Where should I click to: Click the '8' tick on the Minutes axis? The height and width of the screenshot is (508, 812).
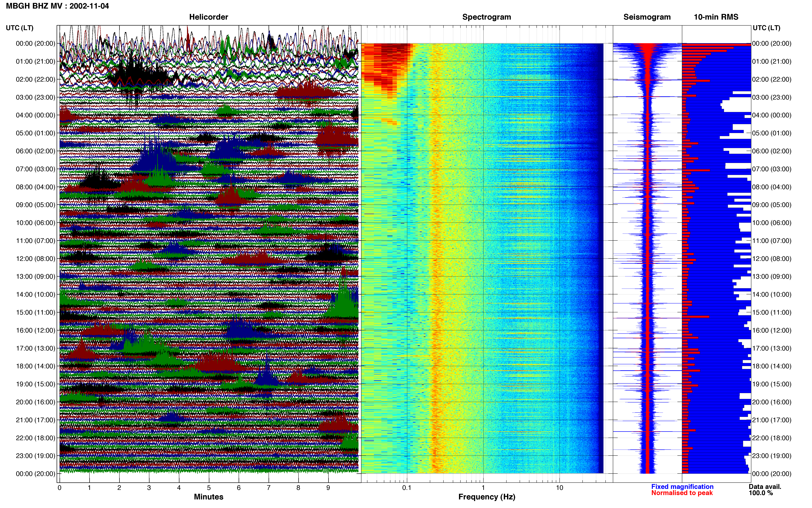coord(298,488)
